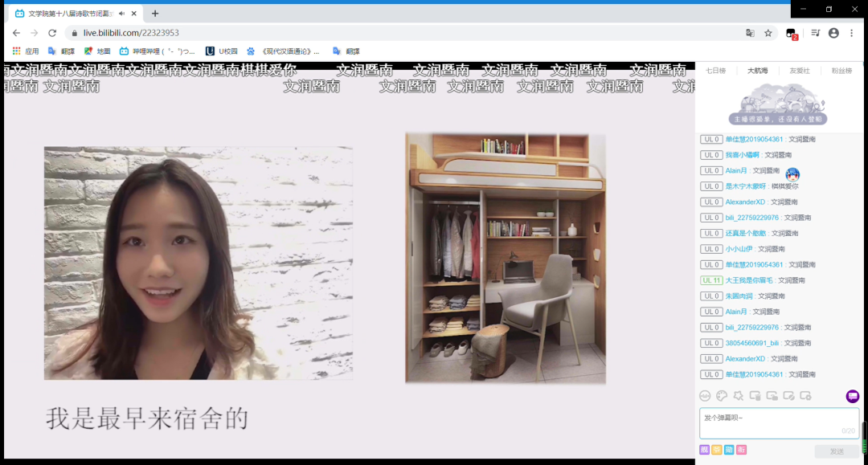Click the danmaku text input field

772,422
